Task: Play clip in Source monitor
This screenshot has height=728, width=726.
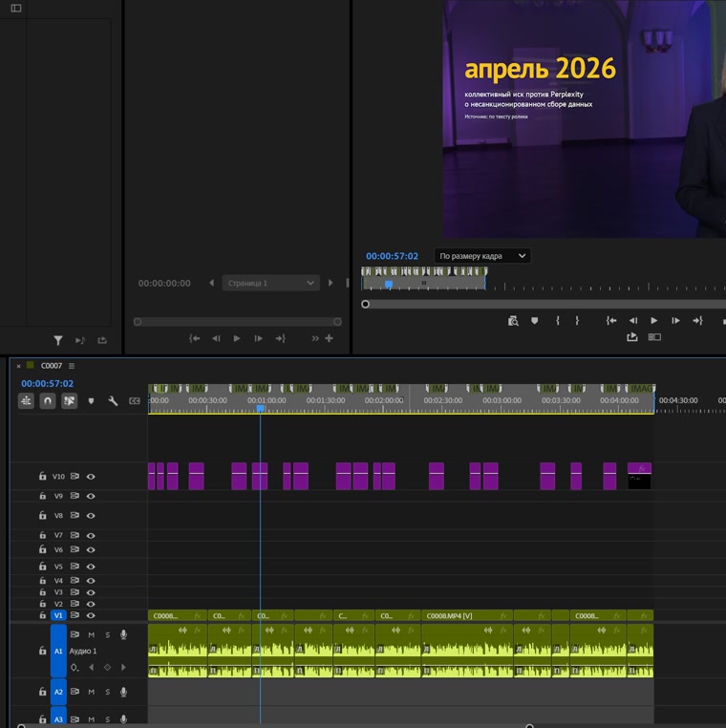Action: pyautogui.click(x=237, y=339)
